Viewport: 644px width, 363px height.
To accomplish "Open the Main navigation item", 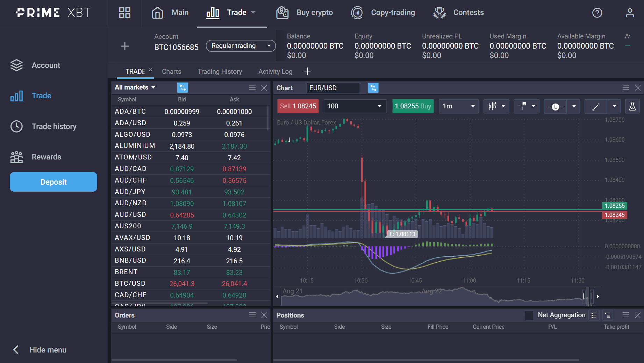I will pos(170,13).
